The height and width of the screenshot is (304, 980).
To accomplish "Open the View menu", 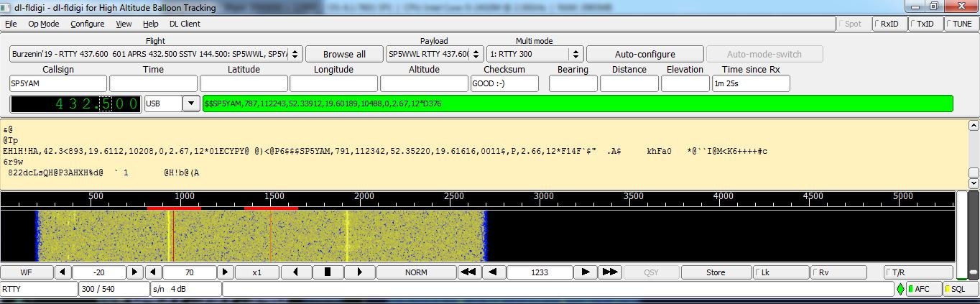I will click(124, 24).
